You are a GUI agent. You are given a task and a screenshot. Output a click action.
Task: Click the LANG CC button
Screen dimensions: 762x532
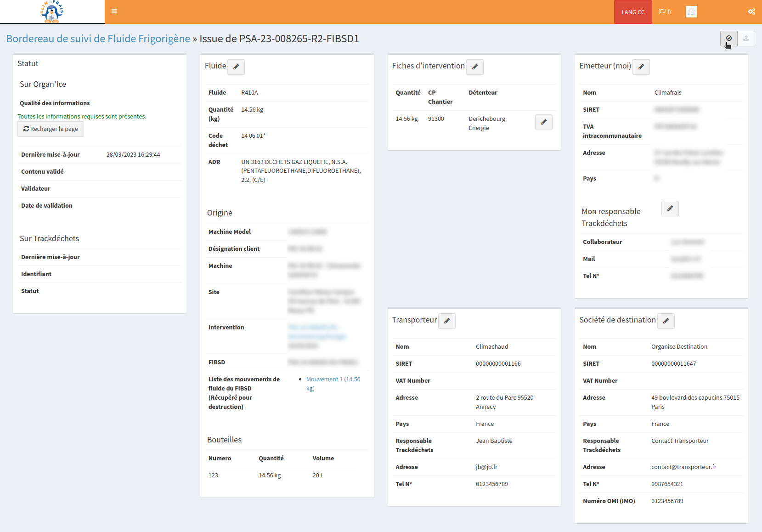click(633, 12)
